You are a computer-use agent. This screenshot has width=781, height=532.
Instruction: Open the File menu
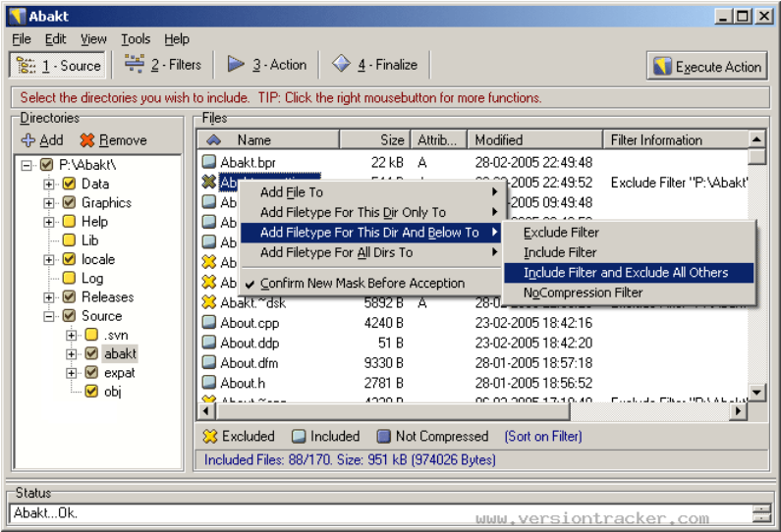[x=22, y=39]
